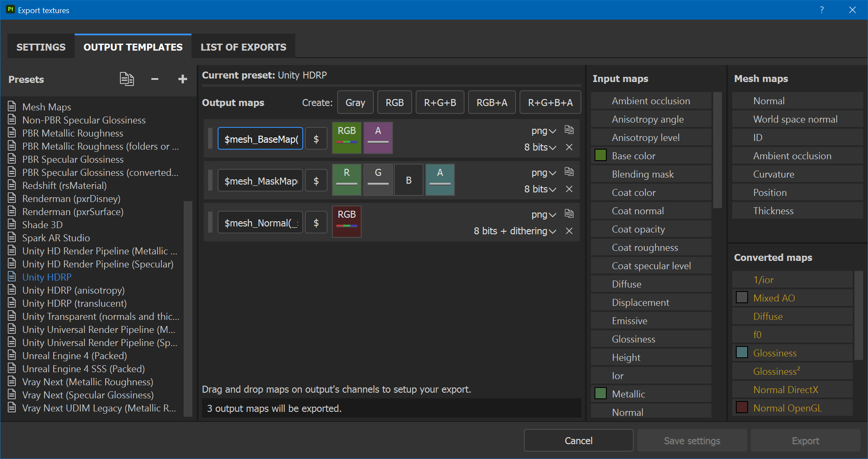
Task: Select the Mesh Maps preset file icon
Action: 13,106
